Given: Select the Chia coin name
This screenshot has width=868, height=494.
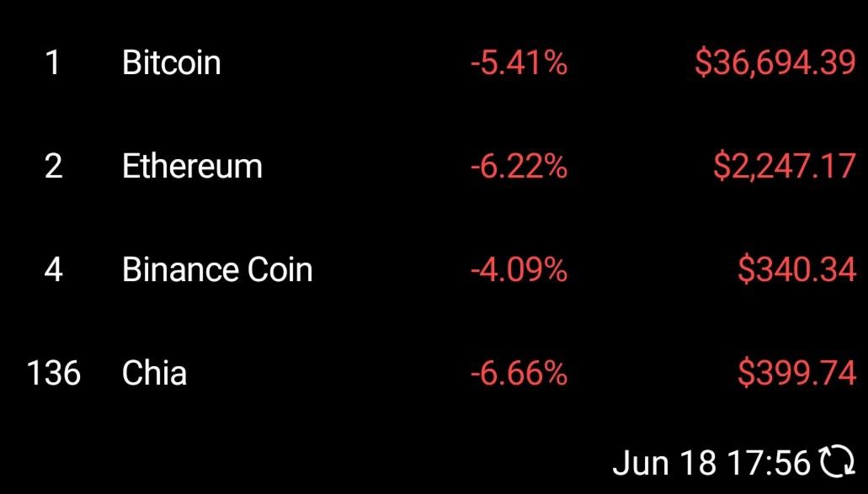Looking at the screenshot, I should point(154,373).
